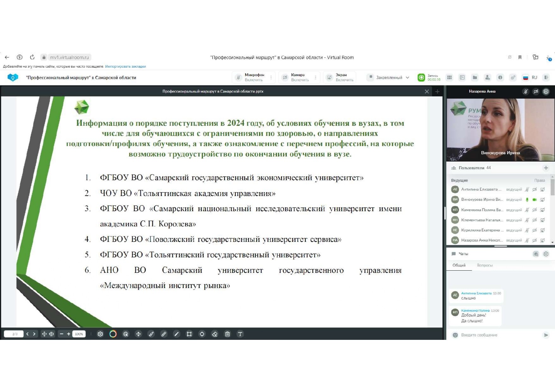This screenshot has width=555, height=392.
Task: Switch to the Вопросы chat tab
Action: (x=484, y=265)
